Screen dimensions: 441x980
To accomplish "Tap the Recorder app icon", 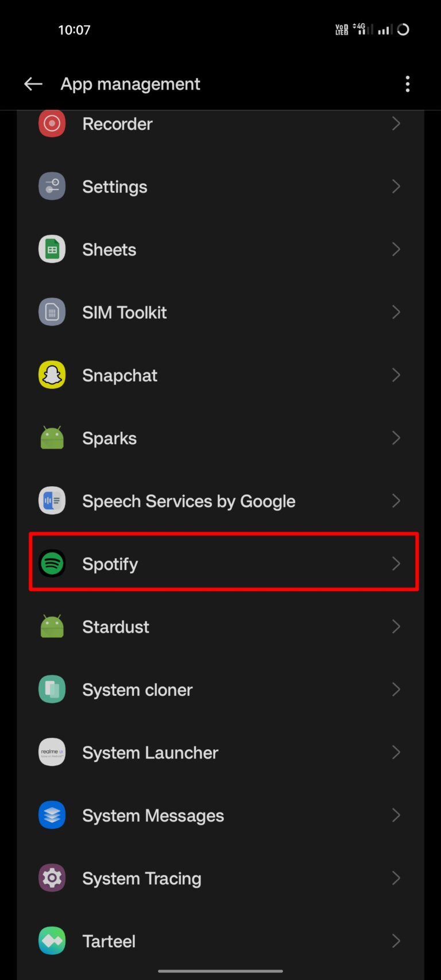I will [x=52, y=123].
